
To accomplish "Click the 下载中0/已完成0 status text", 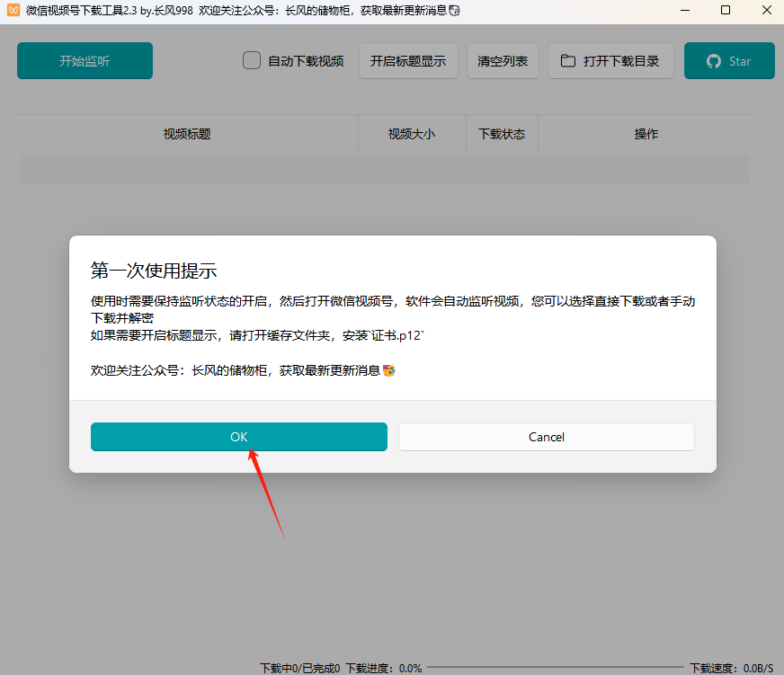I will click(300, 668).
